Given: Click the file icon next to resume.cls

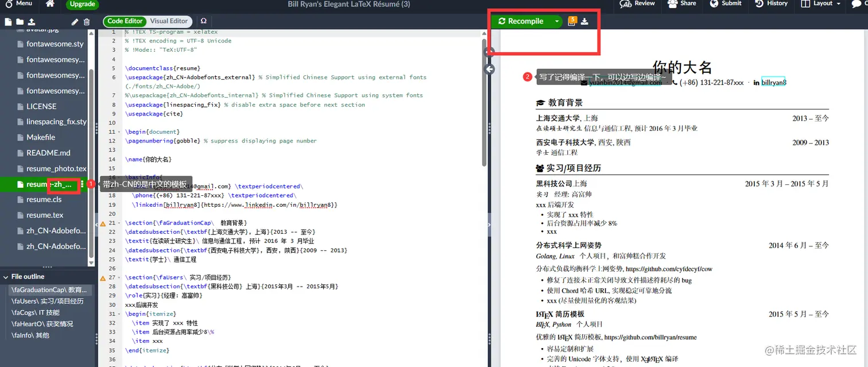Looking at the screenshot, I should coord(21,199).
